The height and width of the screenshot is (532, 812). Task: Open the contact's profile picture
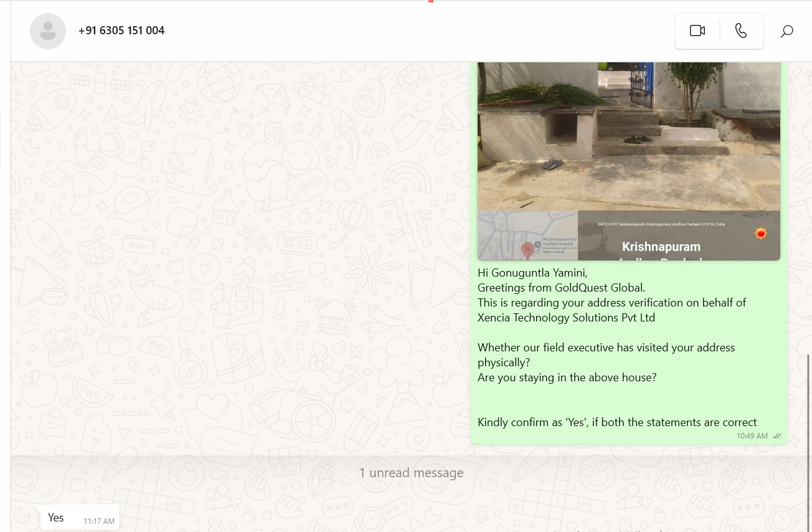48,31
